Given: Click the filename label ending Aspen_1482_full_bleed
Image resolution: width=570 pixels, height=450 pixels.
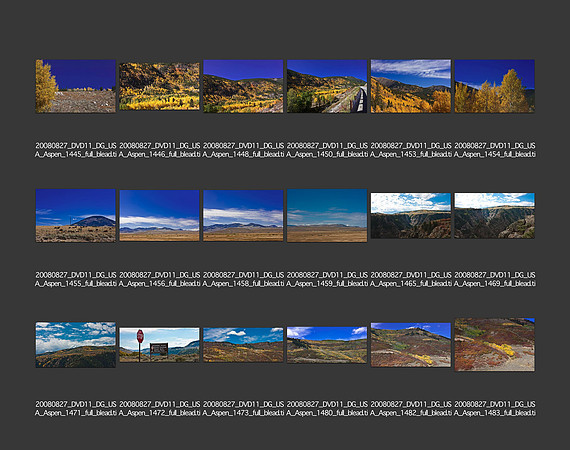Looking at the screenshot, I should pyautogui.click(x=411, y=408).
